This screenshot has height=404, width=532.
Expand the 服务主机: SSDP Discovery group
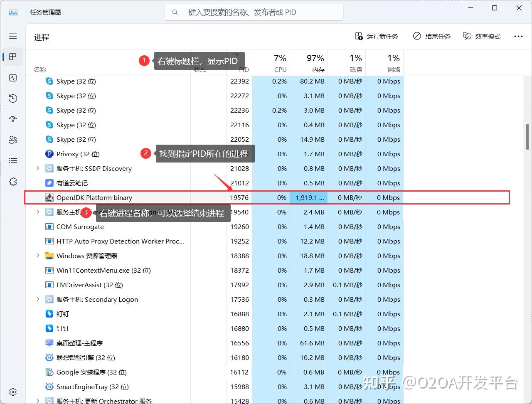pos(38,168)
